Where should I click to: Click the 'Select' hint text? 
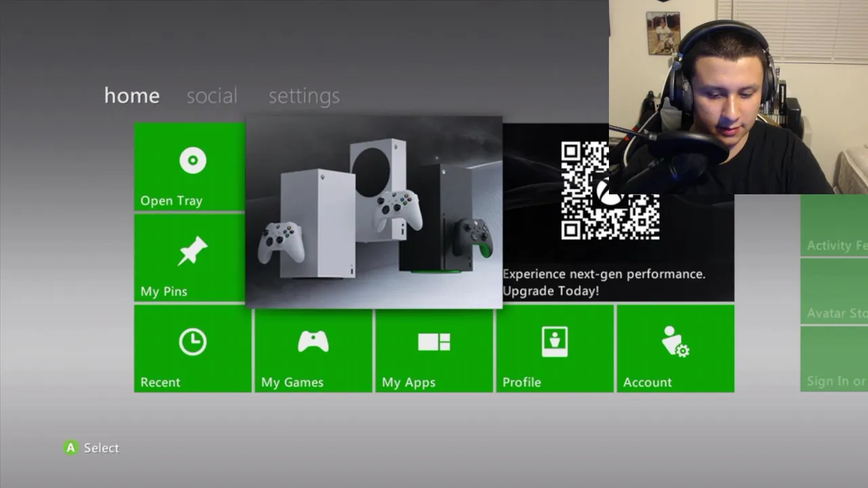[101, 448]
